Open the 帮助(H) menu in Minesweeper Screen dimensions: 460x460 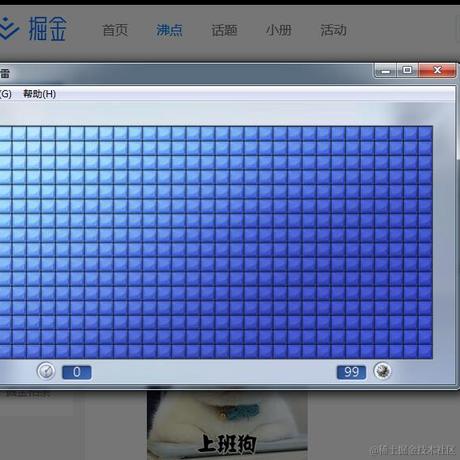click(x=39, y=94)
